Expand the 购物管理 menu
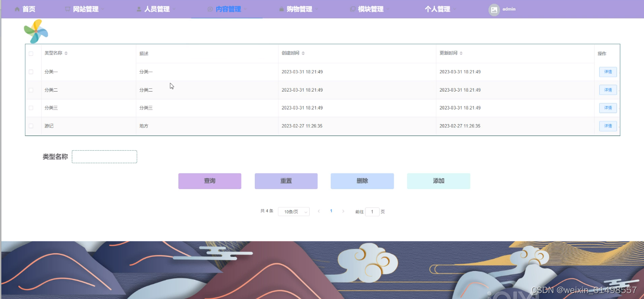The image size is (644, 299). click(300, 9)
